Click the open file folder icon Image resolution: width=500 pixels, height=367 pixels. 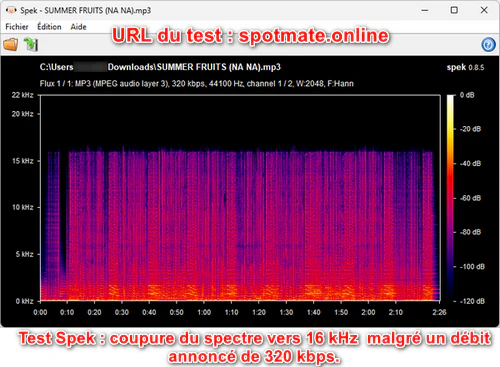tap(11, 44)
